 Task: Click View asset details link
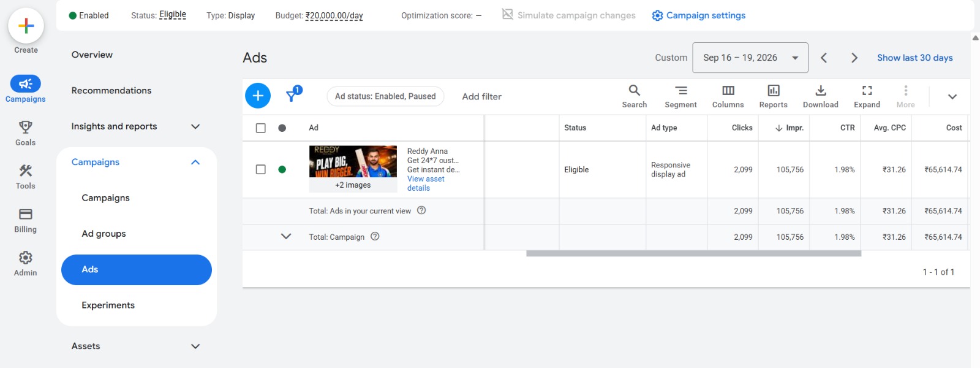(x=426, y=183)
